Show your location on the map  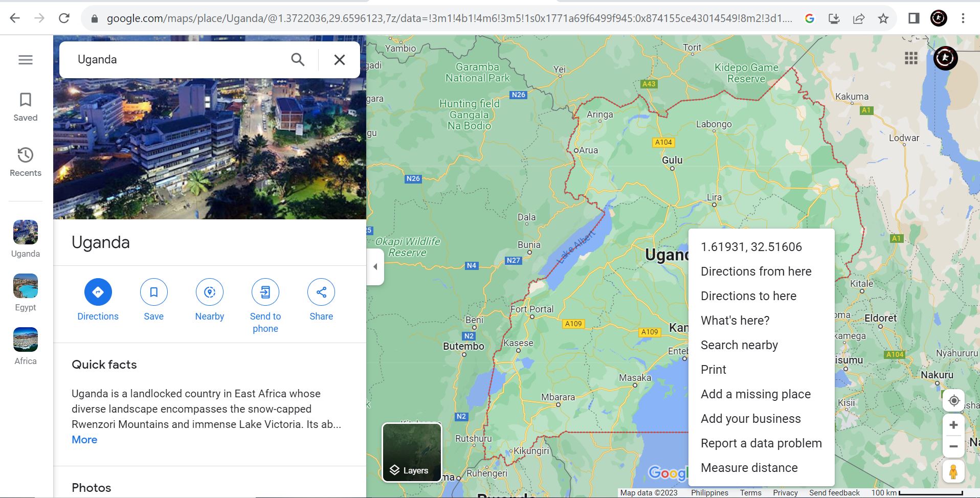[953, 401]
